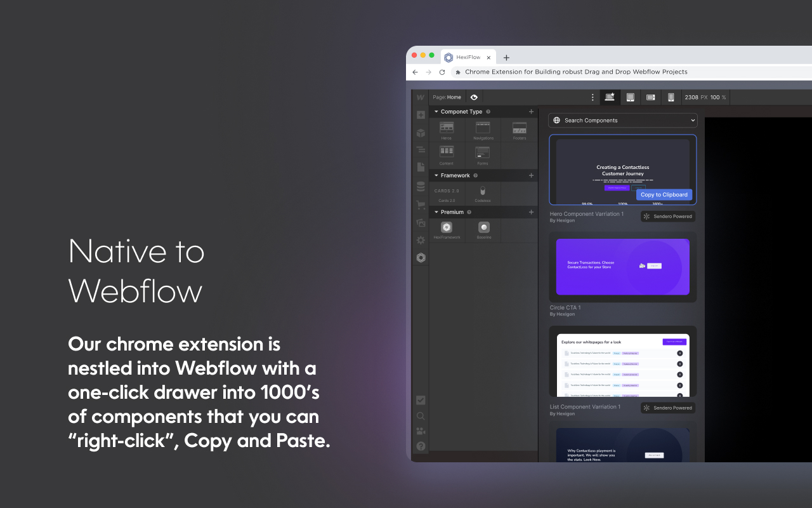Click the Copy to Clipboard button
The height and width of the screenshot is (508, 812).
tap(664, 195)
